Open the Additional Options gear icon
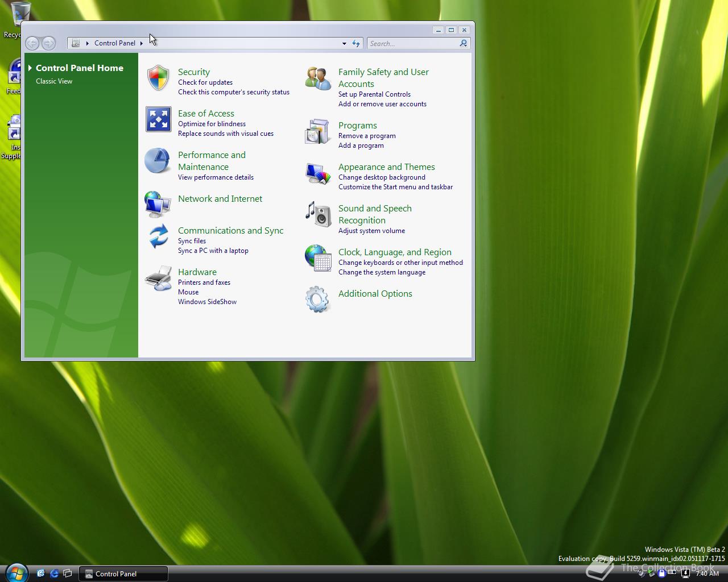 click(x=317, y=299)
